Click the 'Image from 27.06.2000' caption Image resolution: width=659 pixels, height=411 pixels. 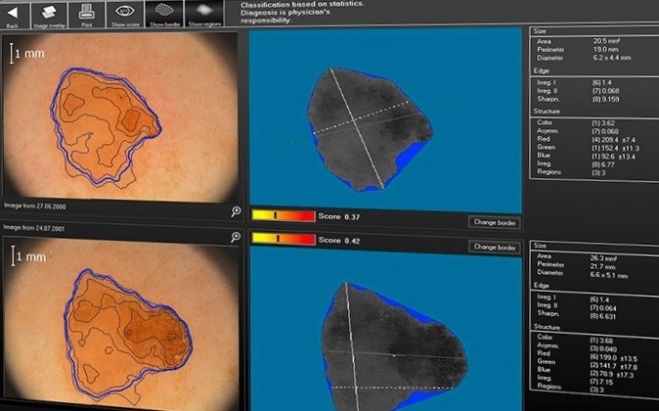[x=35, y=206]
